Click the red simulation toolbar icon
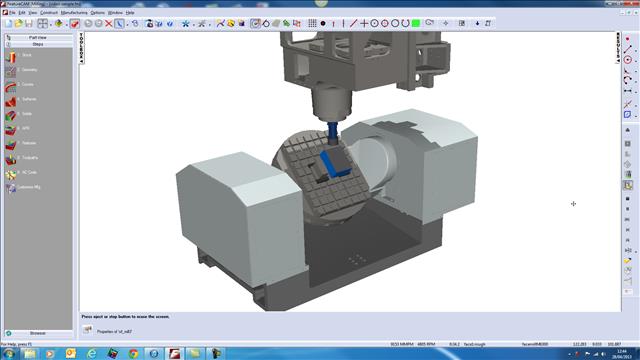This screenshot has height=360, width=640. point(74,24)
